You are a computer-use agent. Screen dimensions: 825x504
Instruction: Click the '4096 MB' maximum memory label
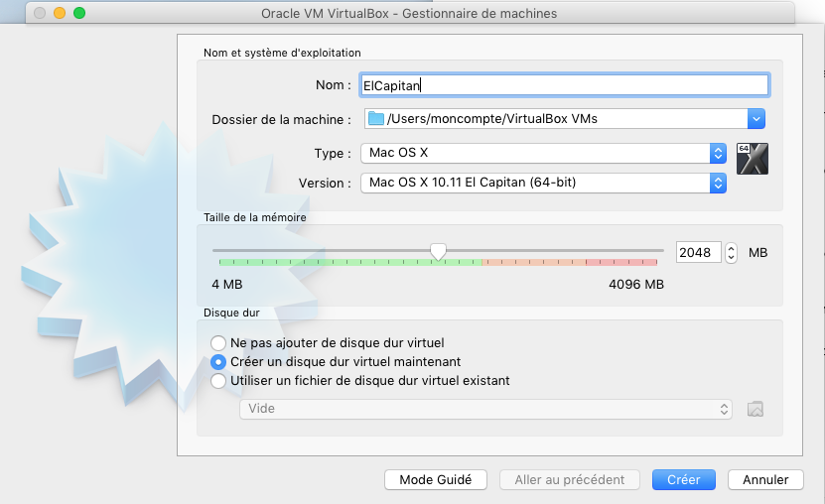(x=636, y=285)
